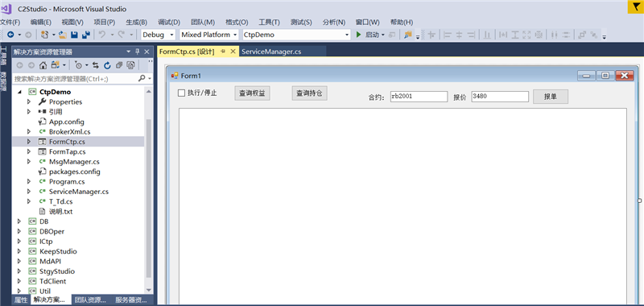644x306 pixels.
Task: Open the 工具(T) menu
Action: (269, 23)
